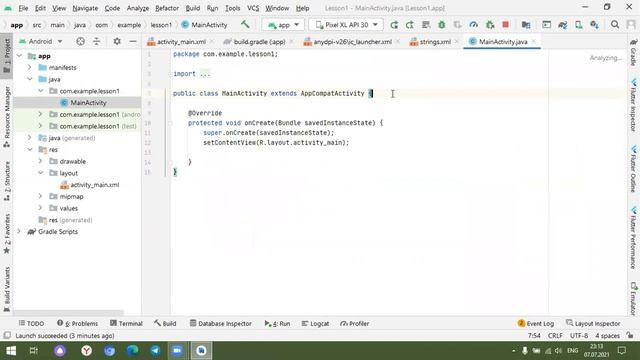Open Project panel settings gear
Screen dimensions: 640x360
[117, 41]
